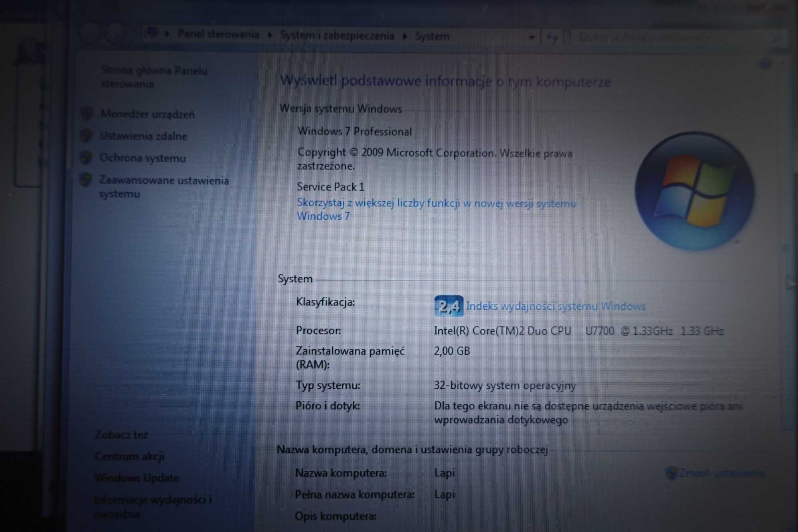Open Ochrona systemu link

pos(143,158)
